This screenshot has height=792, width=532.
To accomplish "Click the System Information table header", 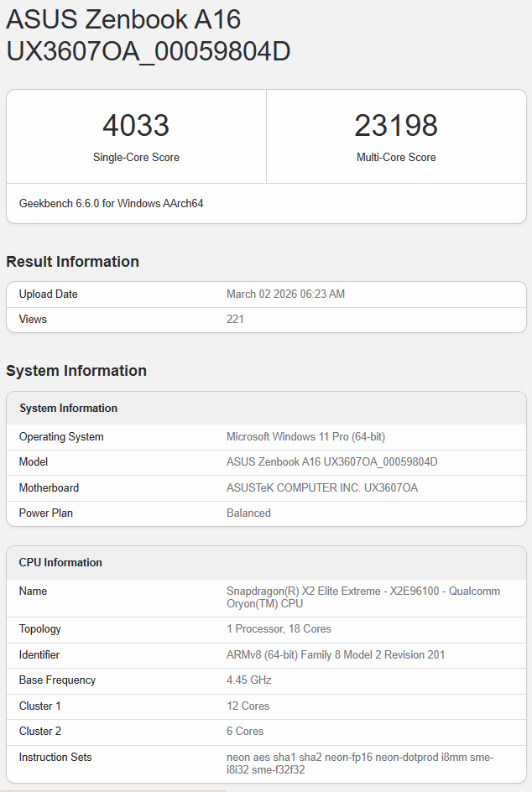I will (69, 409).
